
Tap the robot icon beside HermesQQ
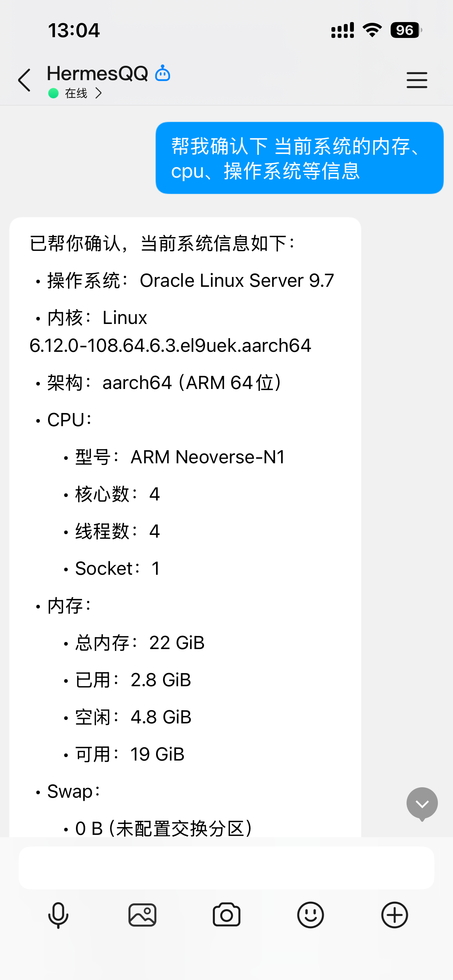pyautogui.click(x=163, y=73)
